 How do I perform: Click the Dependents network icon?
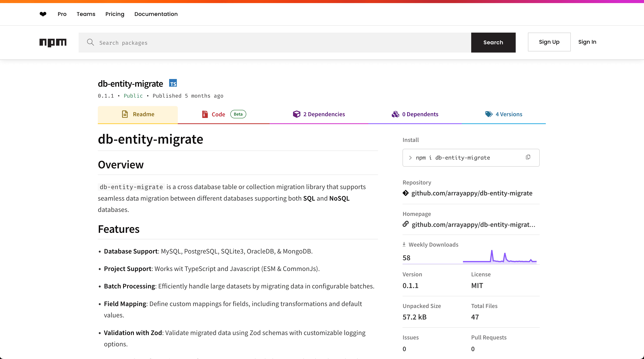tap(395, 114)
